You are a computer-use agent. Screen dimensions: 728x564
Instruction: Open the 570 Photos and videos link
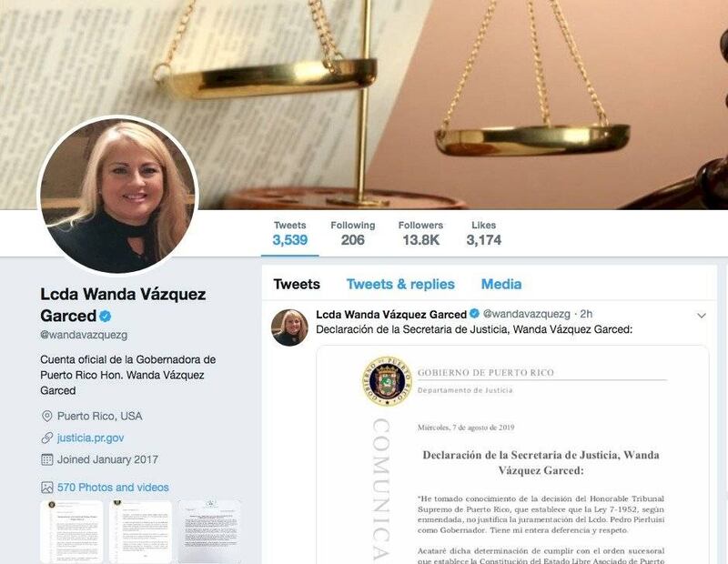(113, 488)
